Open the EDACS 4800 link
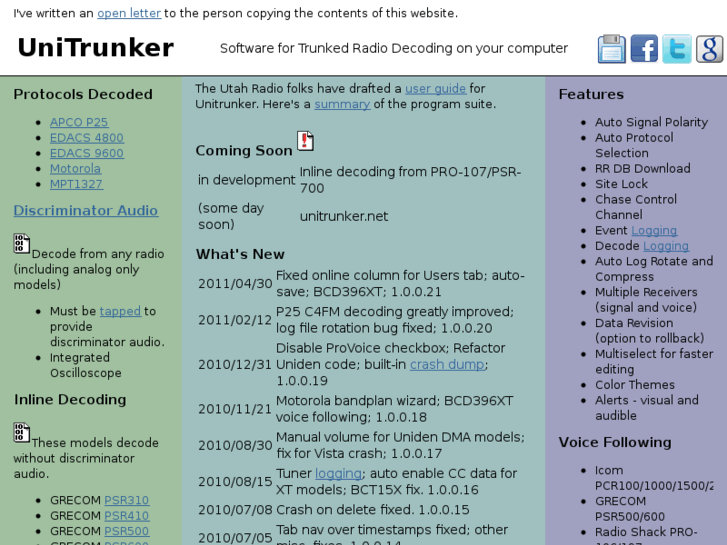The width and height of the screenshot is (727, 545). [87, 138]
